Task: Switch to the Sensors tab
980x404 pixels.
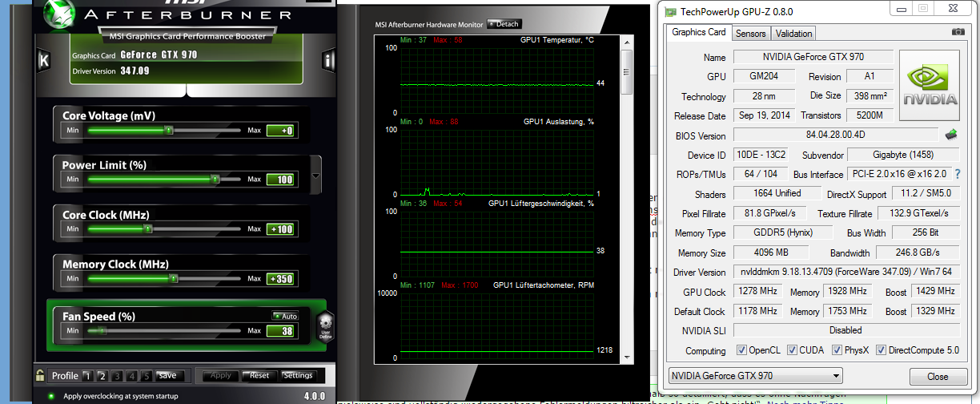Action: [x=750, y=33]
